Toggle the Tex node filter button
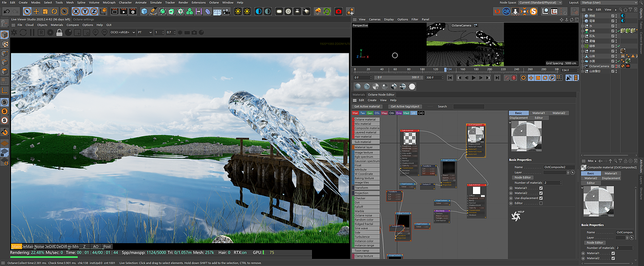The width and height of the screenshot is (644, 266). pos(363,113)
